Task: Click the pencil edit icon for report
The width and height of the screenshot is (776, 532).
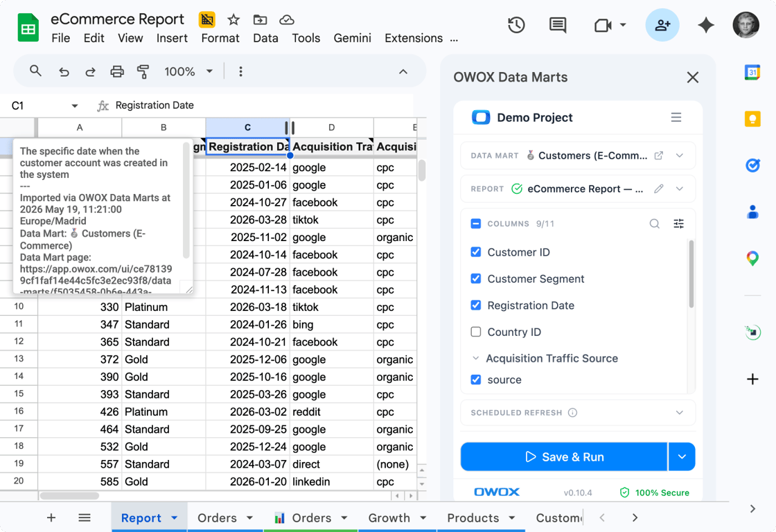Action: 659,188
